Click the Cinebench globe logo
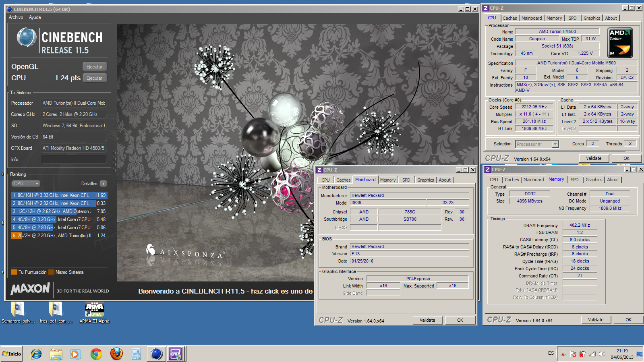This screenshot has height=362, width=644. coord(27,37)
